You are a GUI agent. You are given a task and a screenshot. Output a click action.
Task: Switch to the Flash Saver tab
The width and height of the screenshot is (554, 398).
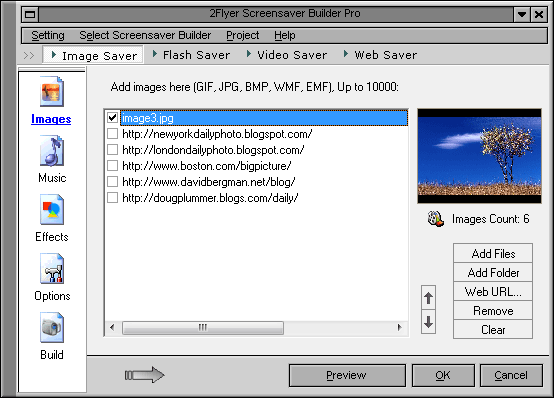pos(191,55)
